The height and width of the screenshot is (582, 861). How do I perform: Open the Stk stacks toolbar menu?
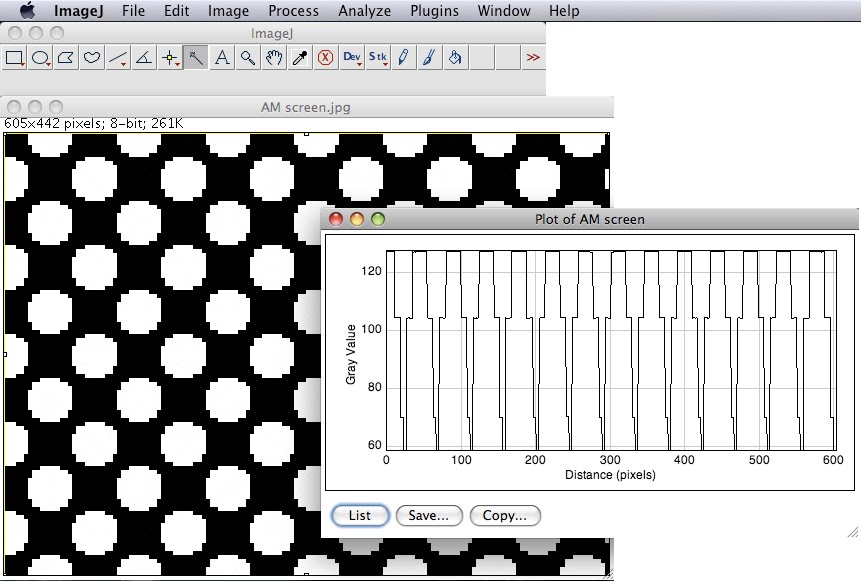click(x=377, y=57)
